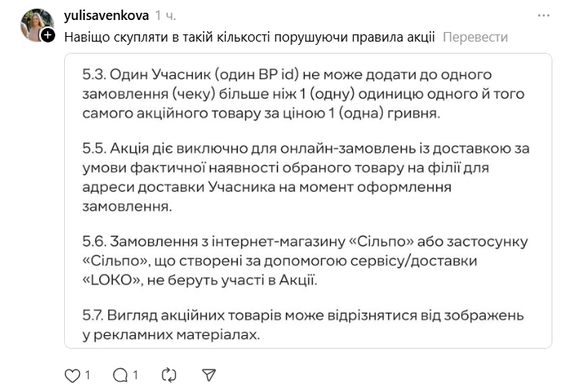
Task: Translate the post with the Перевести link
Action: [x=475, y=38]
